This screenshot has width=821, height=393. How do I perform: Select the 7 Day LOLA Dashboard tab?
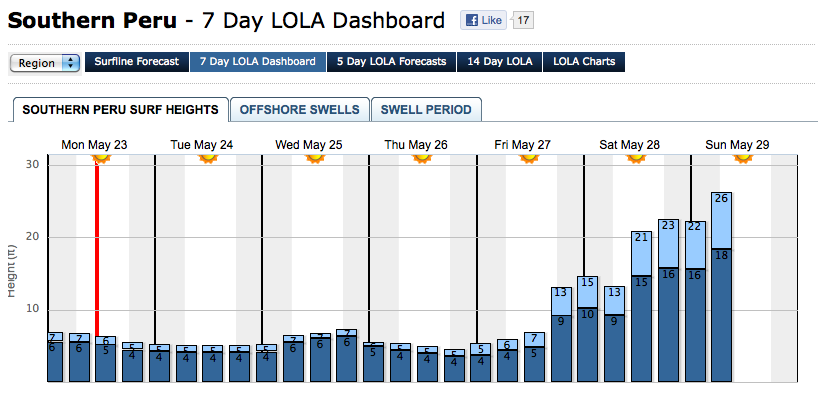pos(258,62)
